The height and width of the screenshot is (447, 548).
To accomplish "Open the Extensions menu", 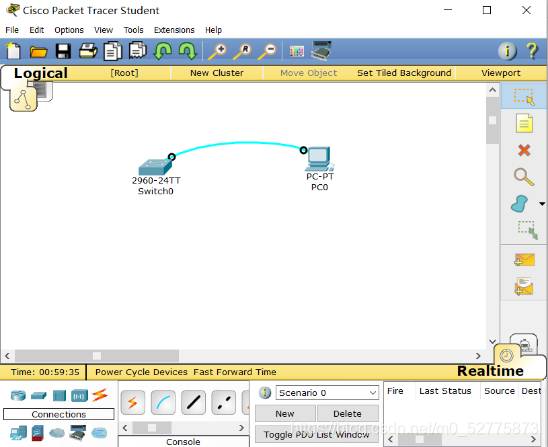I will point(174,30).
